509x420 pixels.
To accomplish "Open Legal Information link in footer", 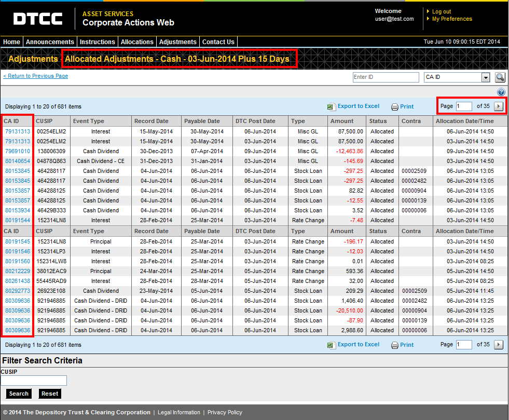I will pyautogui.click(x=179, y=413).
